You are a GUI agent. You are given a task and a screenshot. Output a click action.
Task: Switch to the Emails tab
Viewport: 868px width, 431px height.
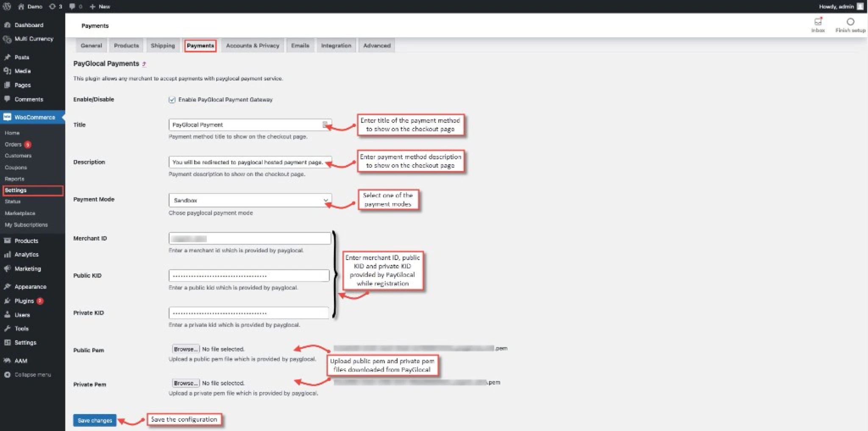tap(300, 45)
